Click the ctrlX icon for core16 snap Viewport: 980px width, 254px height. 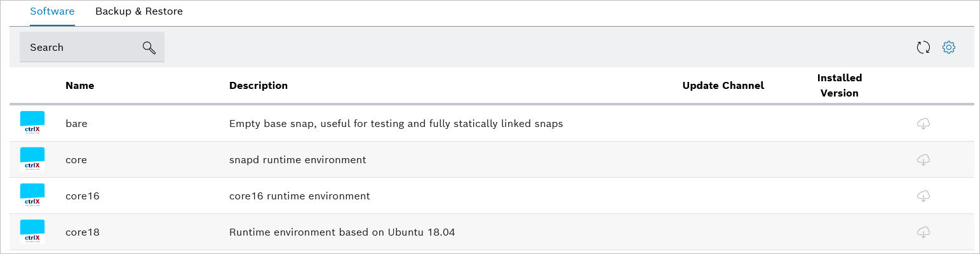pyautogui.click(x=32, y=196)
